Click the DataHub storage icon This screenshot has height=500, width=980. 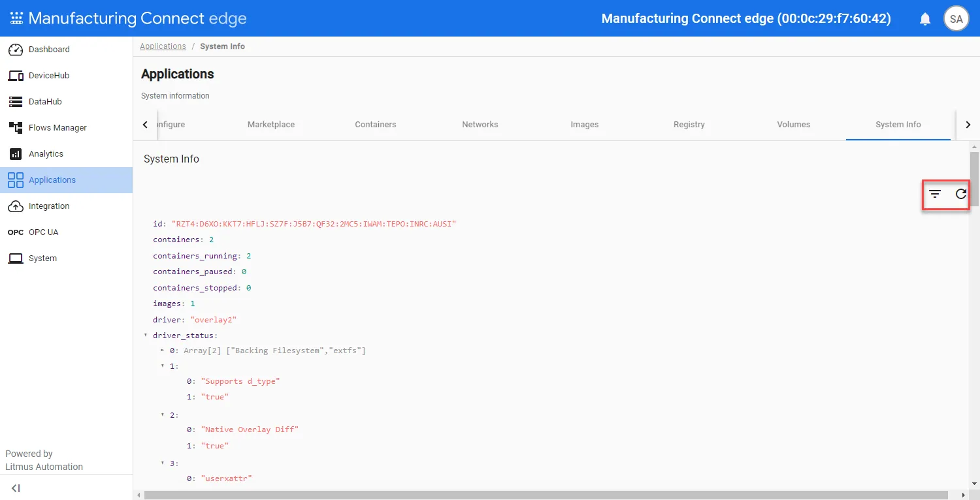pos(16,102)
